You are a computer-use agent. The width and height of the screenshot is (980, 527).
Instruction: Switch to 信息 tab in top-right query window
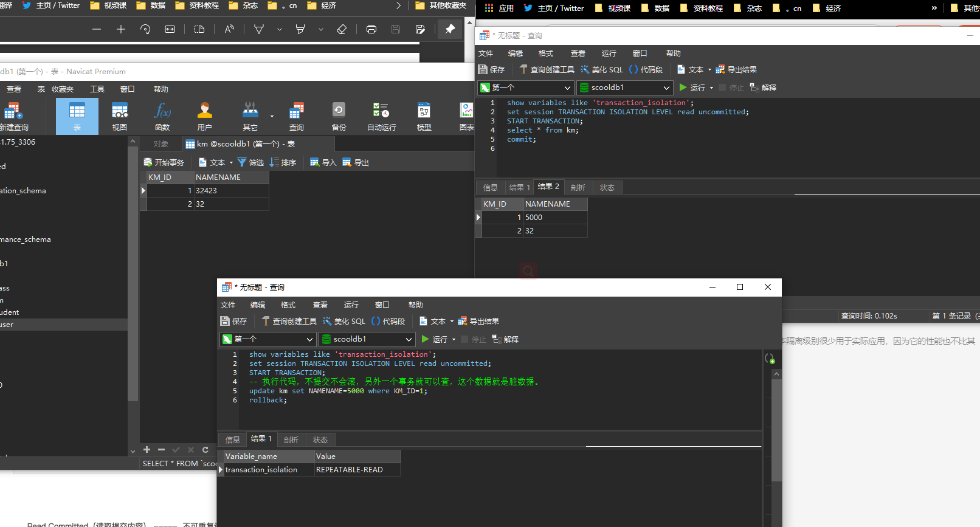tap(490, 187)
